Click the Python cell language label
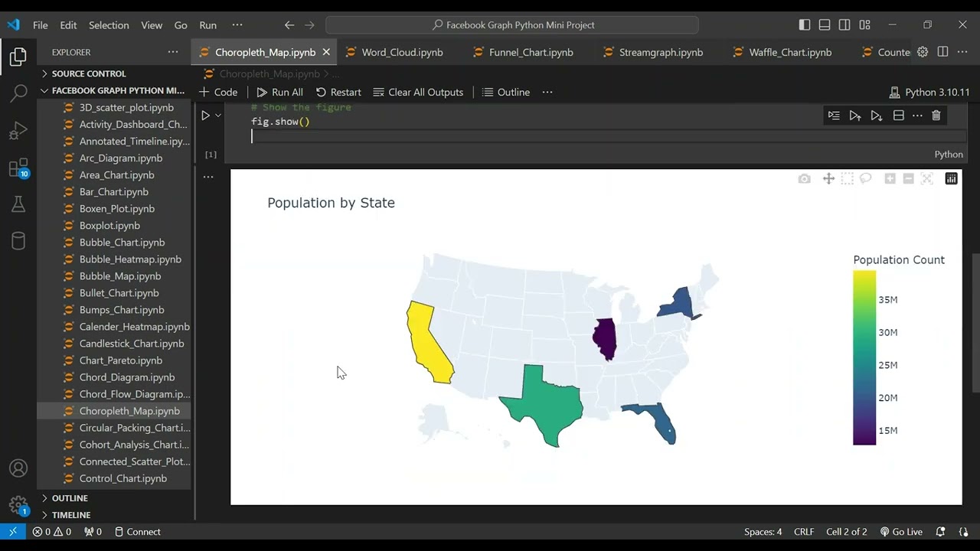Image resolution: width=980 pixels, height=551 pixels. (949, 155)
